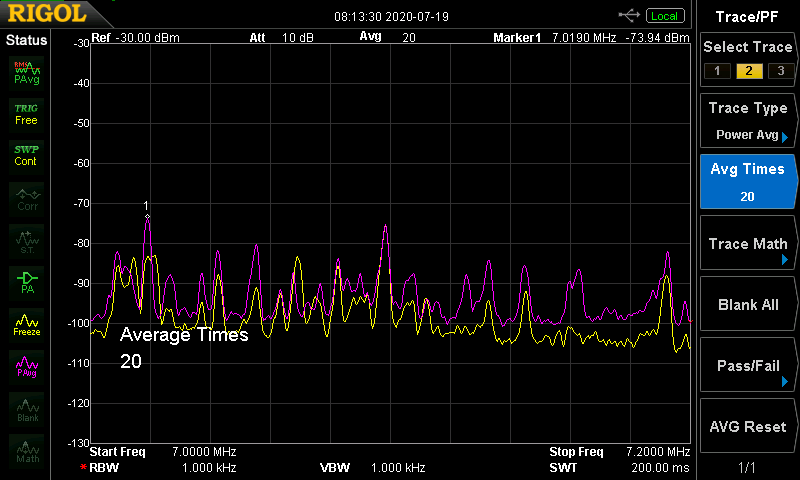The image size is (800, 480).
Task: Click the TRIG Free status icon
Action: (27, 114)
